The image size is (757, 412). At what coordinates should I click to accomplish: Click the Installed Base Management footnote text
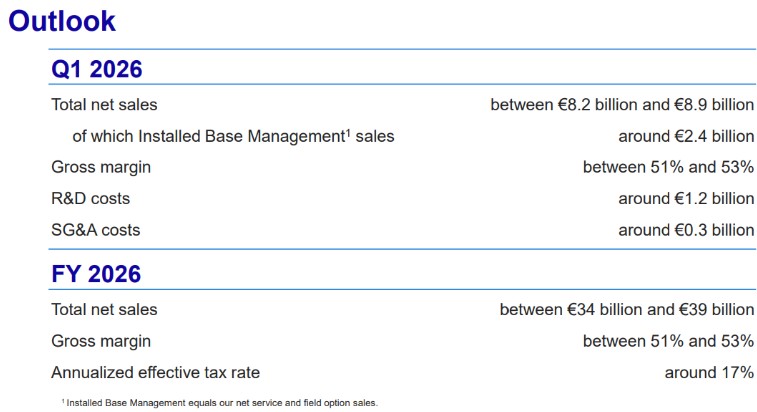coord(219,402)
